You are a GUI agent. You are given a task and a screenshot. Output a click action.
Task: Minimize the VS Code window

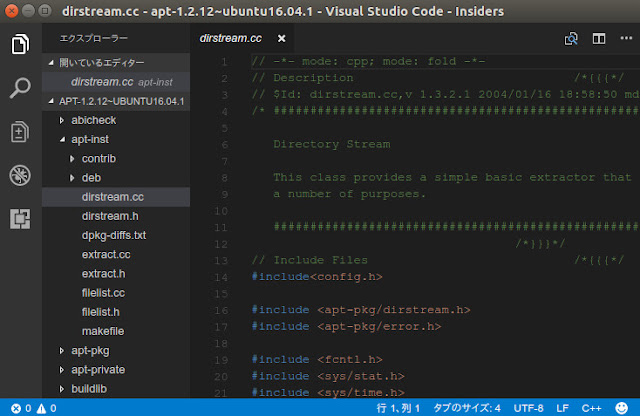pyautogui.click(x=28, y=11)
